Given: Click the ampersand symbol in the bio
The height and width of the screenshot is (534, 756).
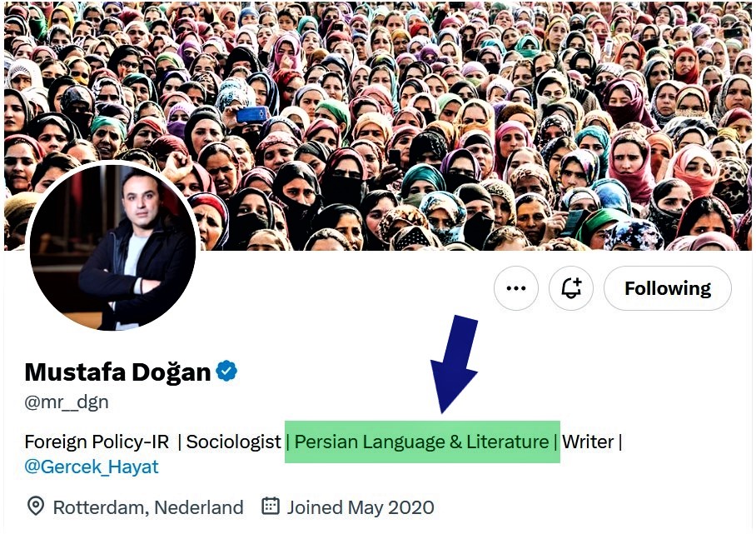Looking at the screenshot, I should coord(455,442).
